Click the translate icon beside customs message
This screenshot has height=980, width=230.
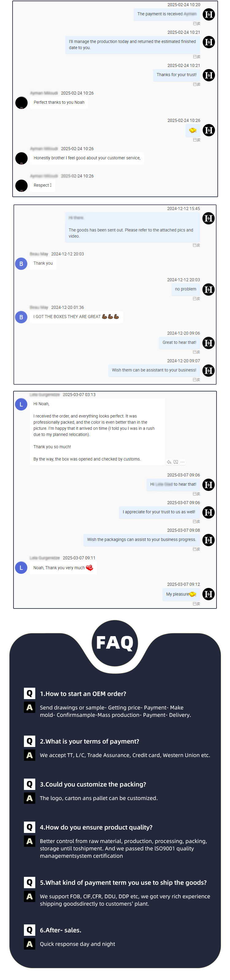click(176, 462)
